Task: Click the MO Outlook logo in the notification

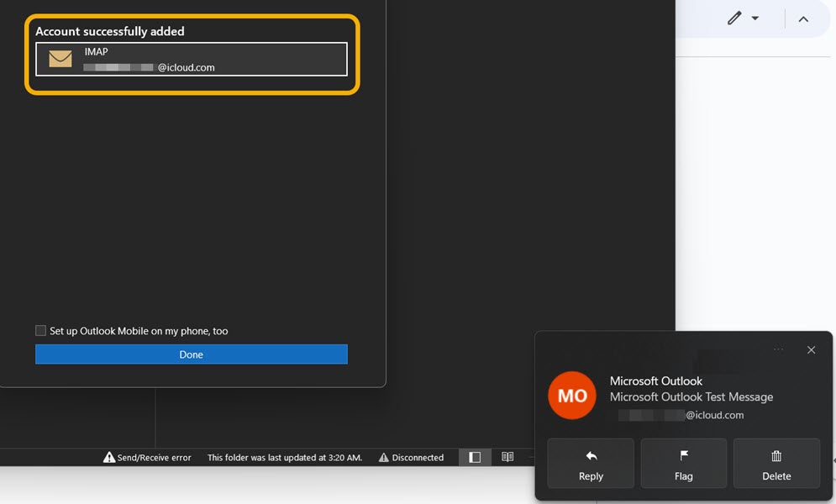Action: pyautogui.click(x=572, y=396)
